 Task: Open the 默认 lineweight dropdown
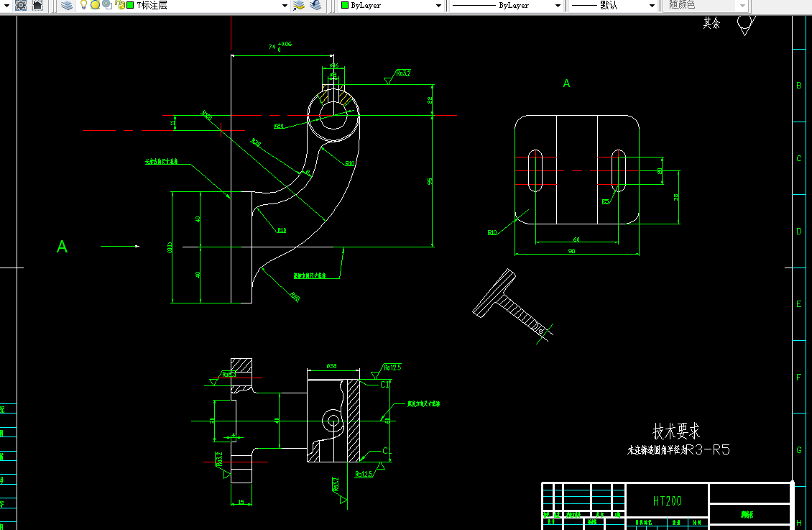613,6
